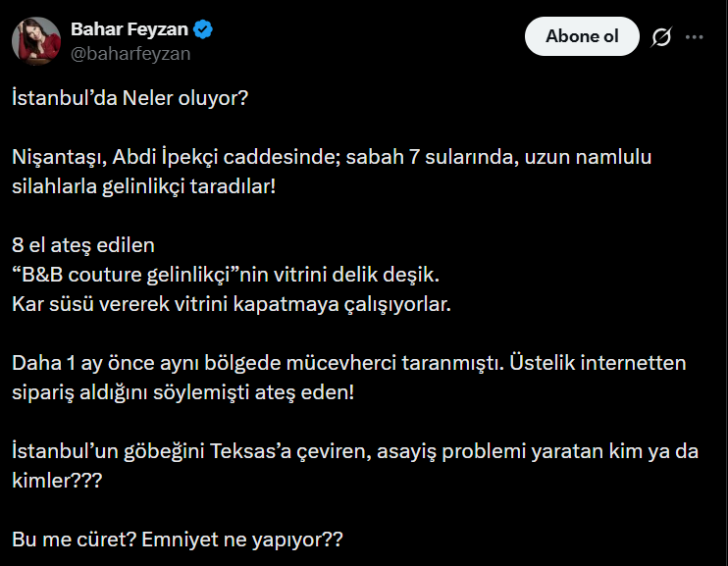Click the @baharfeyzan handle
This screenshot has width=728, height=566.
click(130, 53)
